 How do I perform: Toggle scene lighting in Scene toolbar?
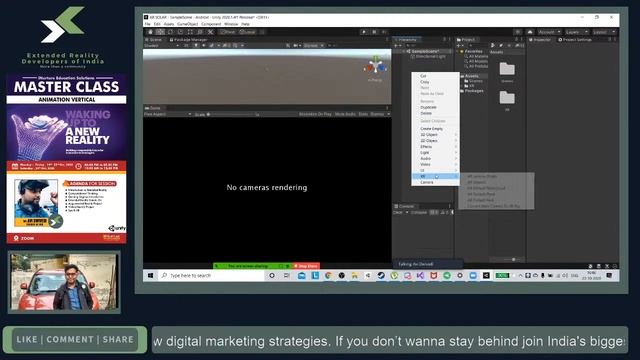(196, 45)
